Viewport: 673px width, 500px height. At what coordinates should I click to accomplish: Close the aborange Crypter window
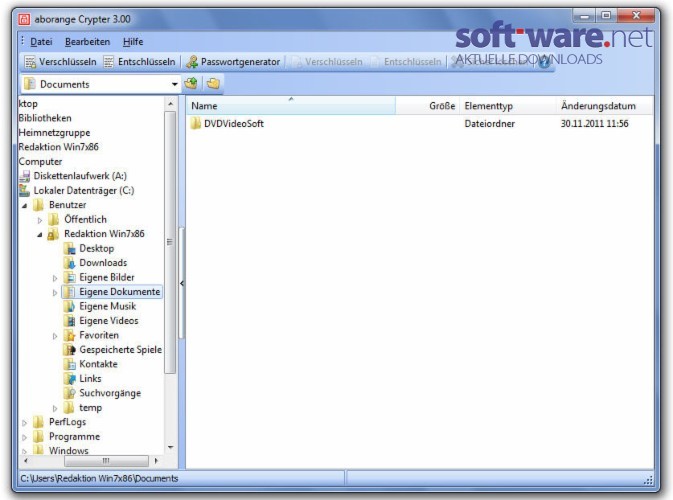pos(636,16)
